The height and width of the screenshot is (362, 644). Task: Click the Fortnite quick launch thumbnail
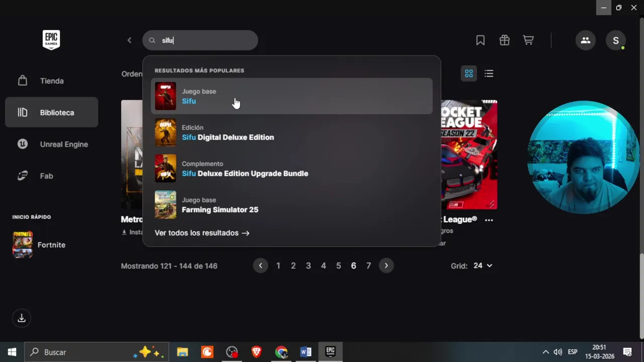tap(23, 245)
